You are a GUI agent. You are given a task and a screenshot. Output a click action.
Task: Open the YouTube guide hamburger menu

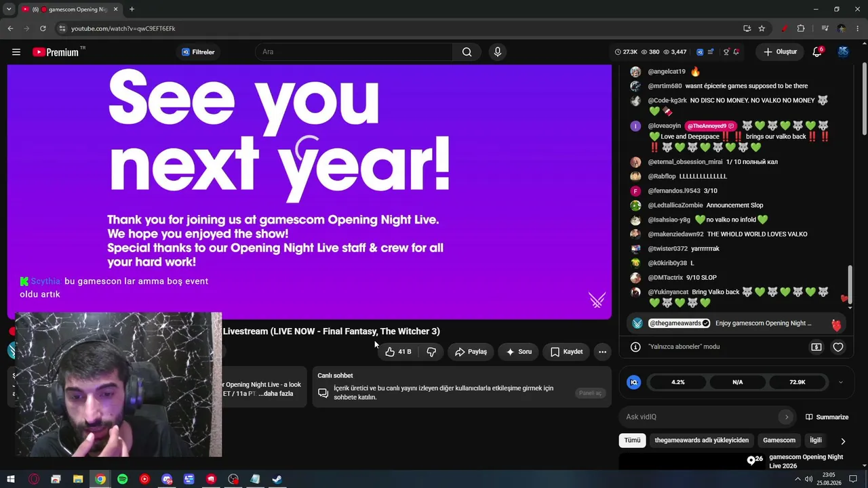(x=16, y=52)
